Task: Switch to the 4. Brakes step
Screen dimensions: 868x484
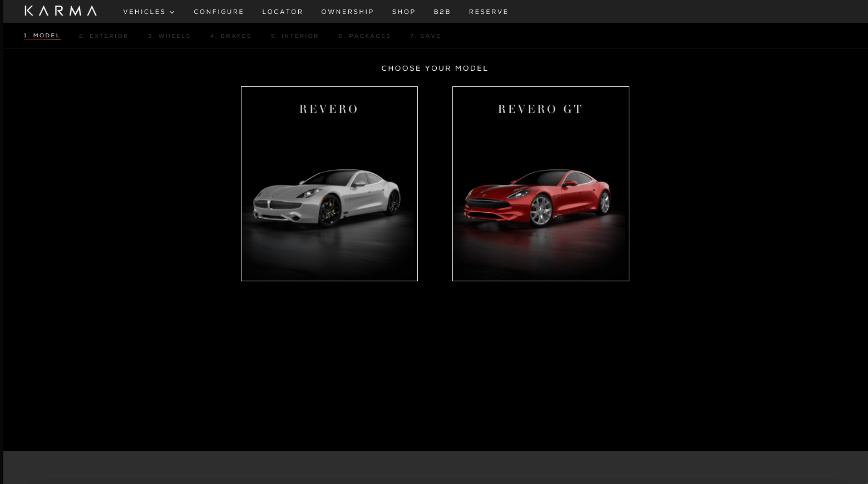Action: pos(231,36)
